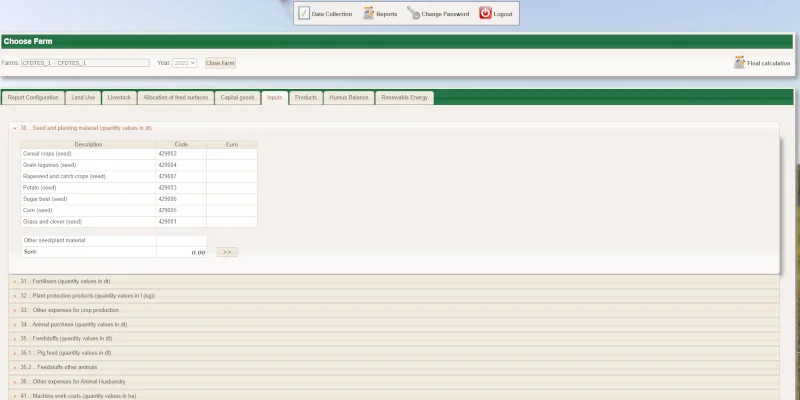The width and height of the screenshot is (800, 400).
Task: Open the Year dropdown
Action: tap(185, 63)
